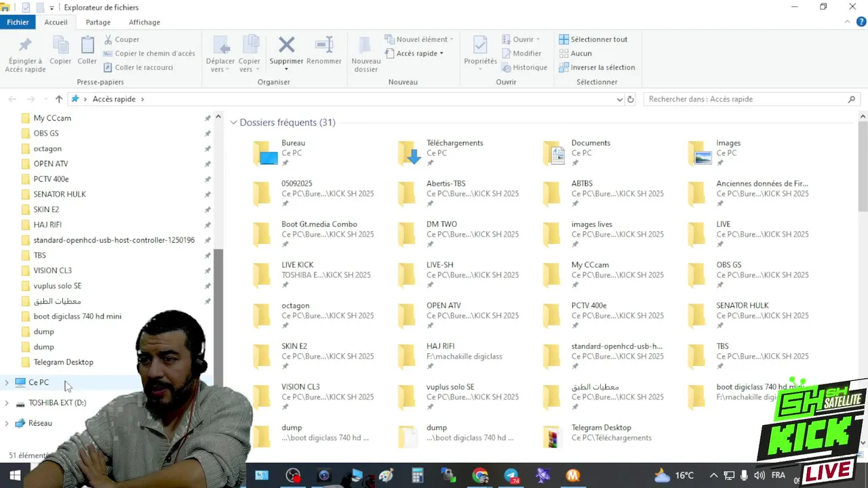Open the help question mark icon
Viewport: 868px width, 488px height.
pyautogui.click(x=861, y=22)
